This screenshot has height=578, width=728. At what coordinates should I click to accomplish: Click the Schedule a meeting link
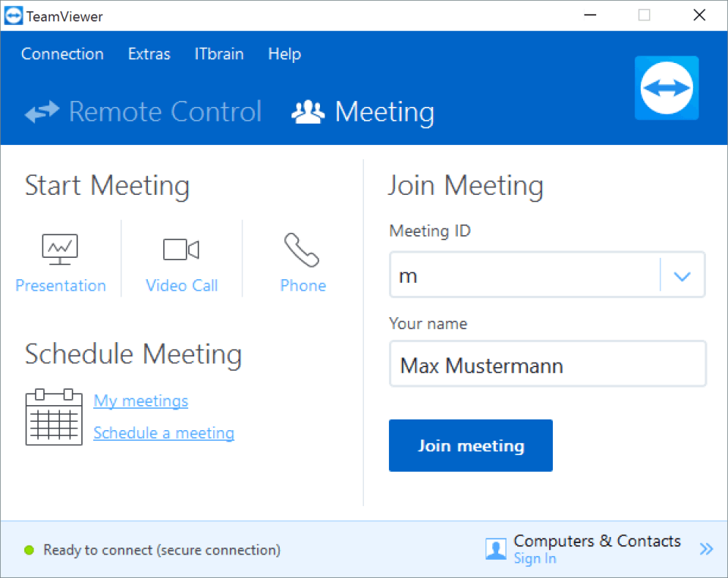coord(163,433)
